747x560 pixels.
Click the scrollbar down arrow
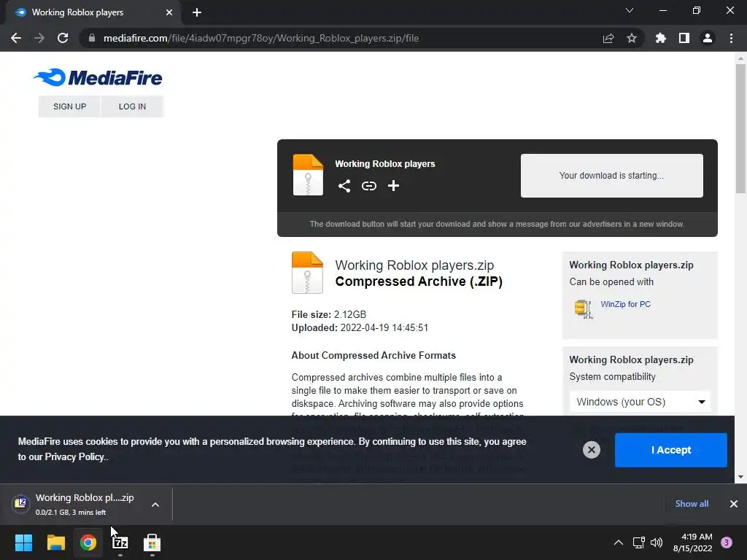pyautogui.click(x=740, y=477)
